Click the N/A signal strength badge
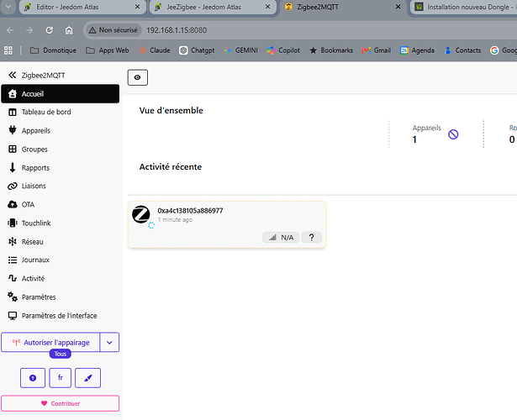Viewport: 517px width, 420px height. pyautogui.click(x=281, y=238)
